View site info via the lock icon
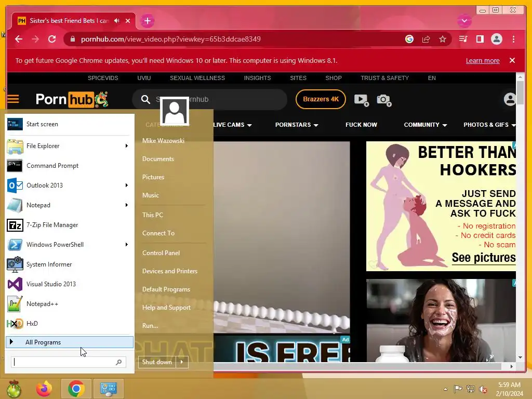Image resolution: width=532 pixels, height=399 pixels. click(x=72, y=39)
